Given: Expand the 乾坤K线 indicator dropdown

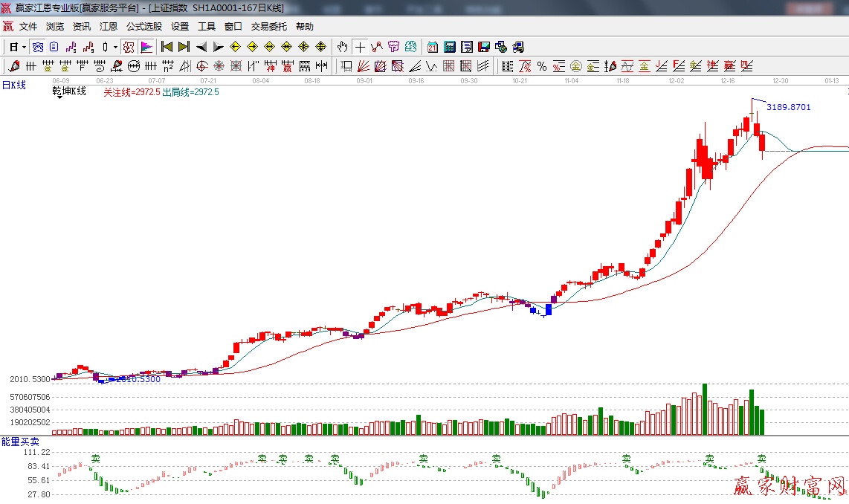Looking at the screenshot, I should (57, 97).
